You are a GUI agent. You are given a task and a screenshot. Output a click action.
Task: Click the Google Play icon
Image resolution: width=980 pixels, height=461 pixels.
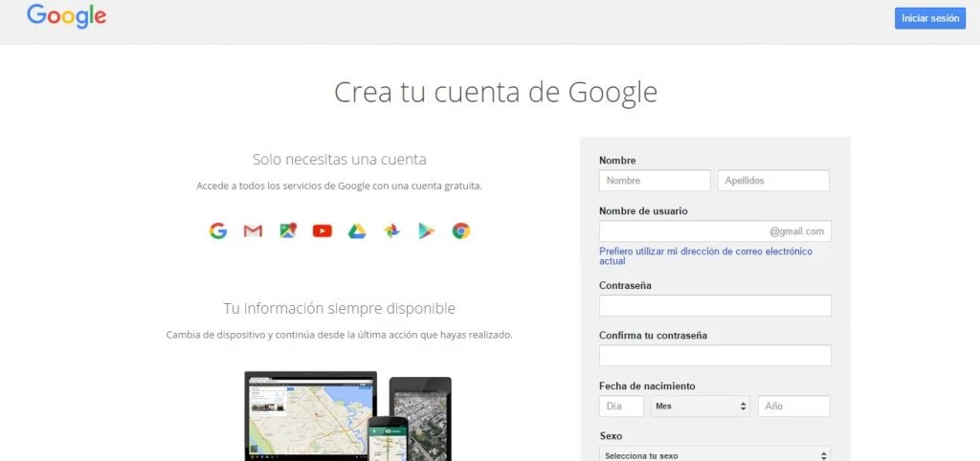click(x=426, y=231)
